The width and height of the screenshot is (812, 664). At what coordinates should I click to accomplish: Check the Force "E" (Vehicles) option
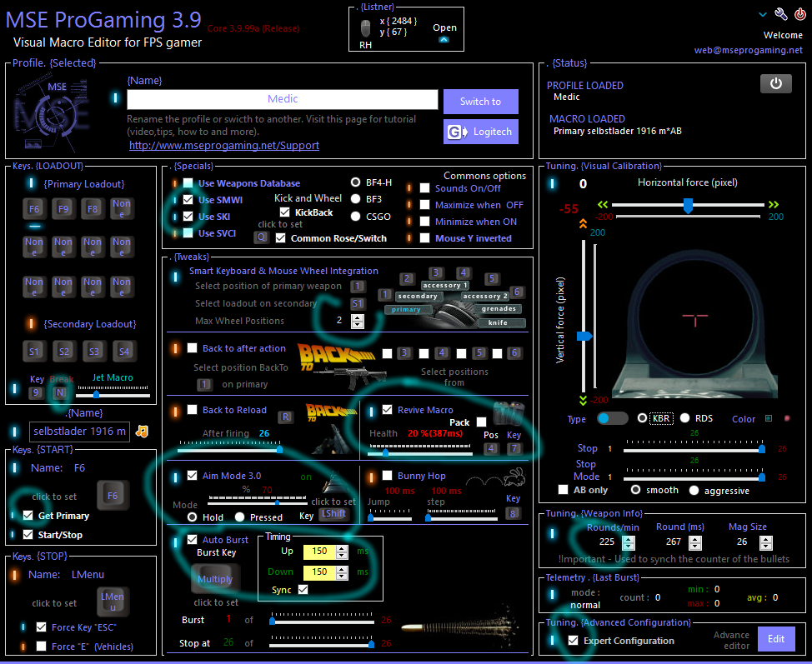42,646
